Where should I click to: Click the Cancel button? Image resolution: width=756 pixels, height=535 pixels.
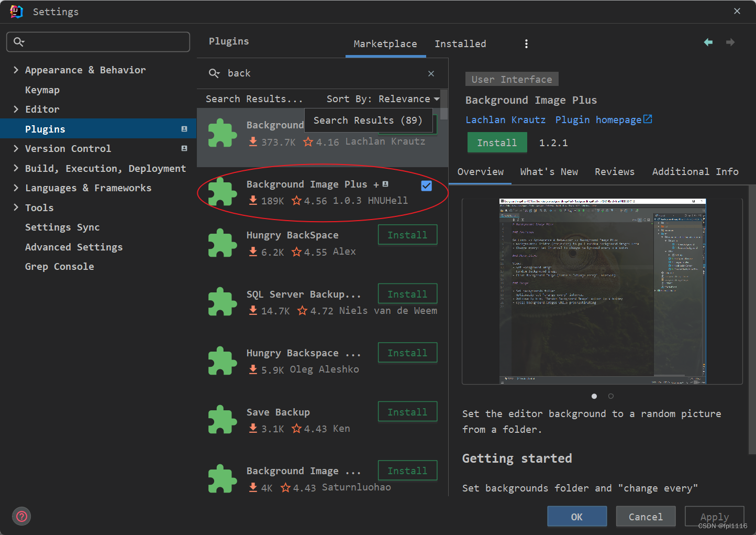pyautogui.click(x=646, y=517)
